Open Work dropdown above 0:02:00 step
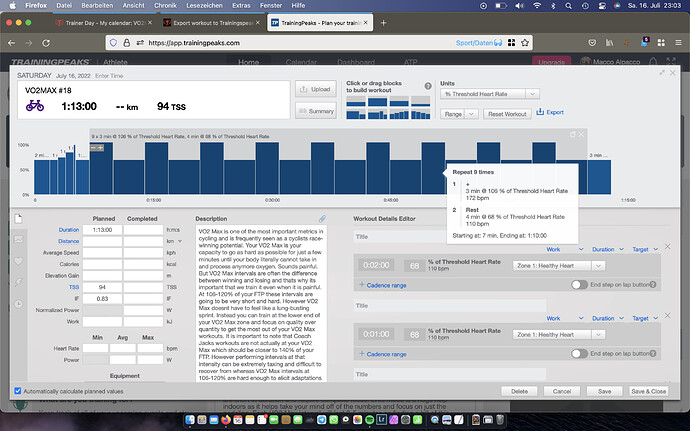This screenshot has width=690, height=431. [x=565, y=249]
